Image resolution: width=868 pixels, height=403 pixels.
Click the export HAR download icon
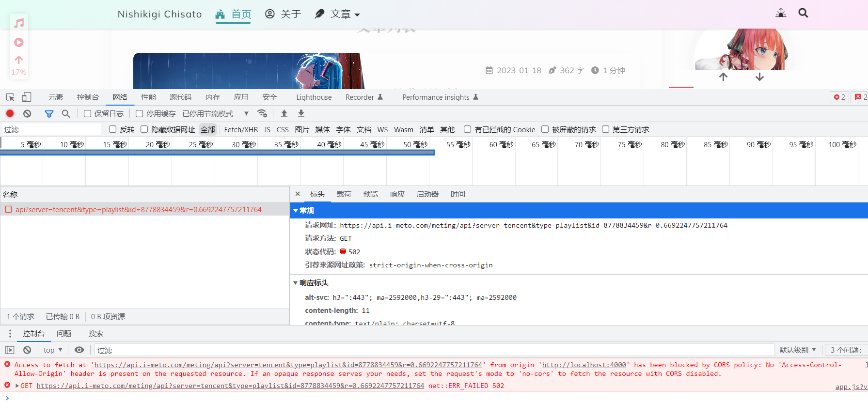coord(301,113)
